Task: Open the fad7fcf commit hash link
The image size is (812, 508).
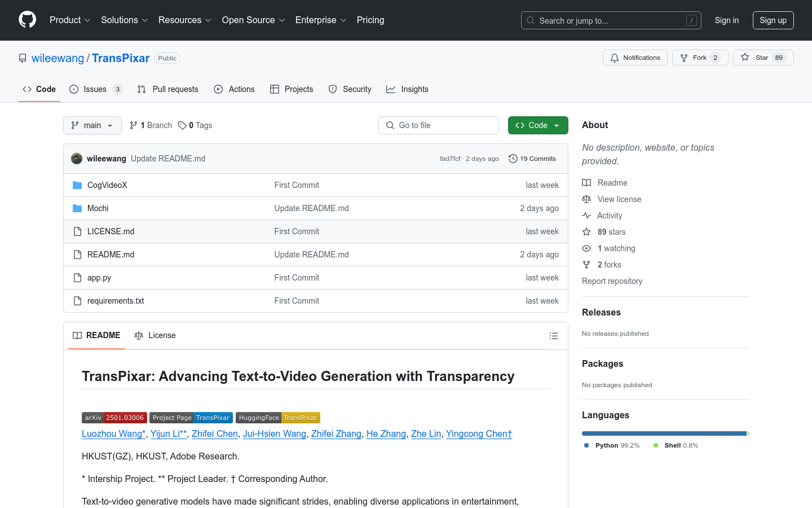Action: 450,159
